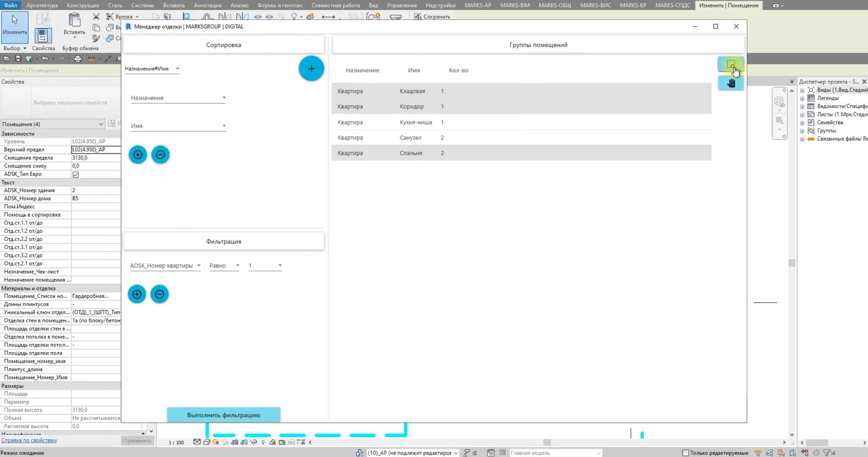Expand the Семейства node in project browser
The height and width of the screenshot is (457, 868).
[x=802, y=123]
